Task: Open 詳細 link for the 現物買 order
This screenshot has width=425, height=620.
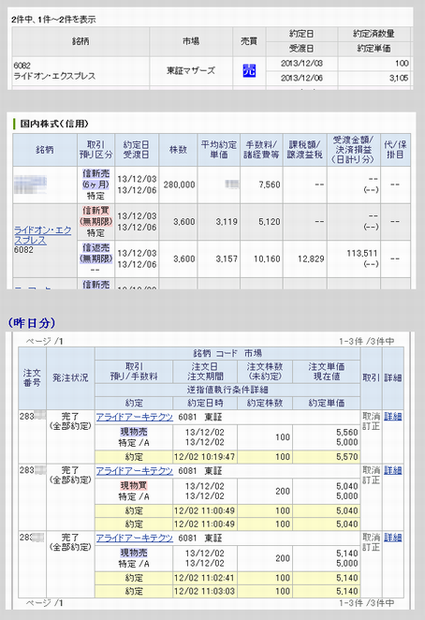Action: click(393, 470)
